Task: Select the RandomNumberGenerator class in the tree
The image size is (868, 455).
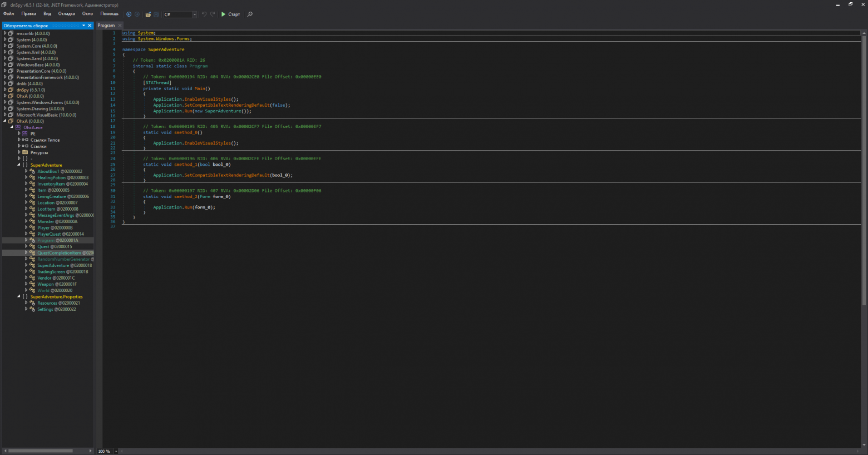Action: 65,259
